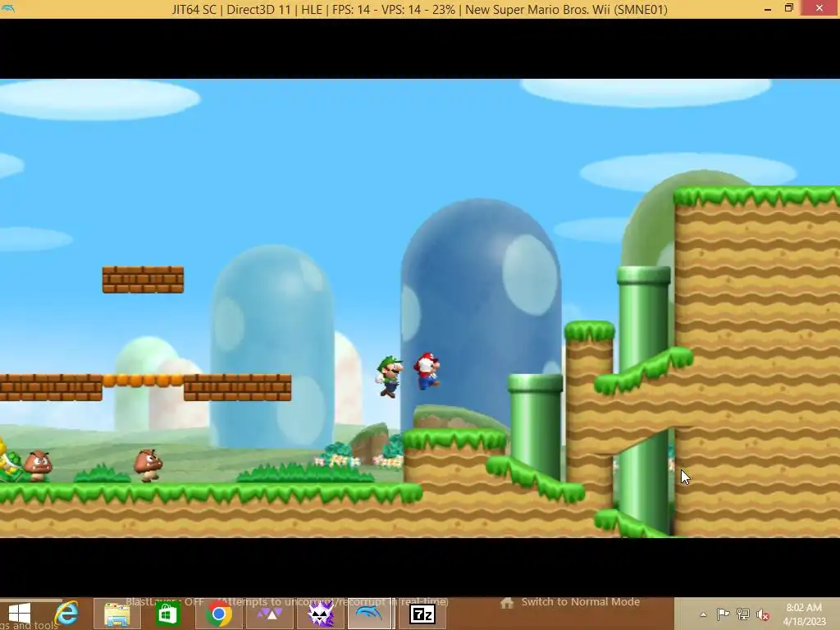Click the house icon beside Switch to Normal Mode
Viewport: 840px width, 630px height.
pos(507,602)
